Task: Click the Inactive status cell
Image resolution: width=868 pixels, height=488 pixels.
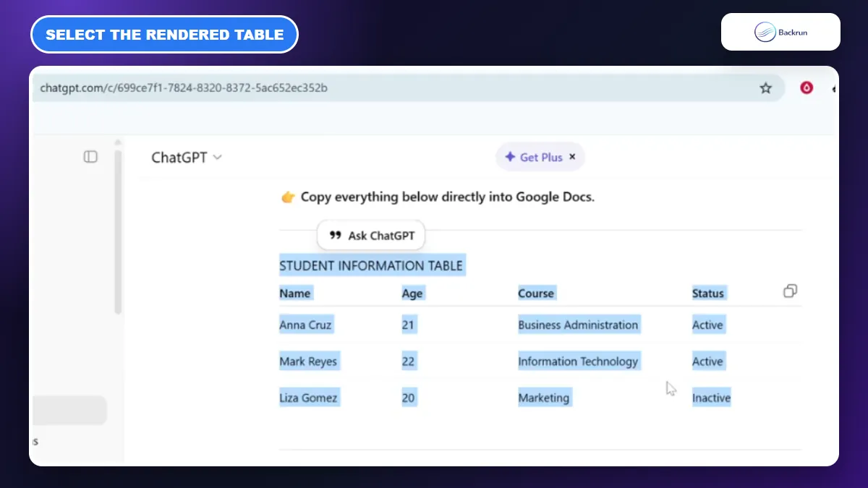Action: click(x=711, y=398)
